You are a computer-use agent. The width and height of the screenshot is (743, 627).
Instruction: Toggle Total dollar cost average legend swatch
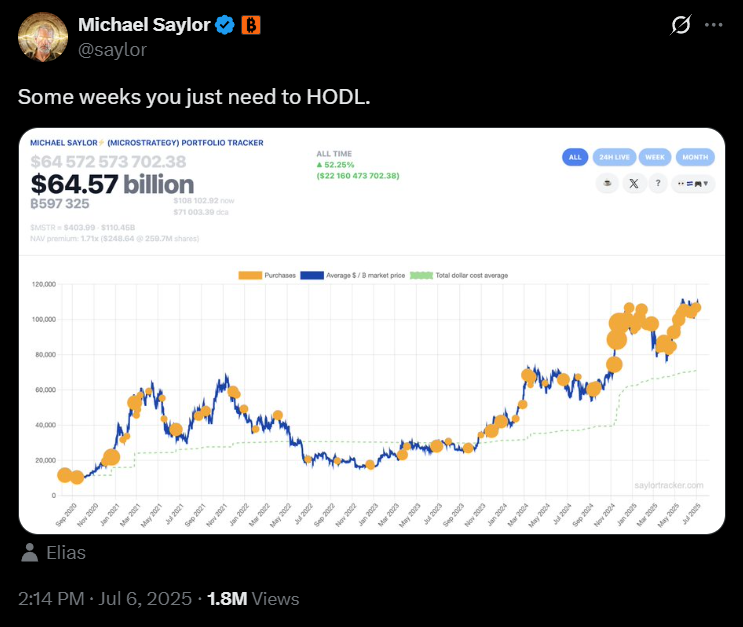click(421, 275)
